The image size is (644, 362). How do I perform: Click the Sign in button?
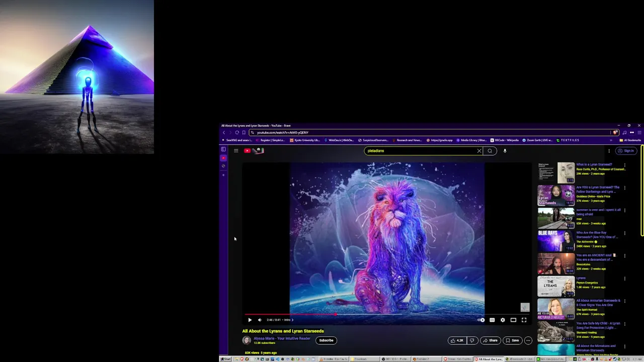(x=626, y=151)
